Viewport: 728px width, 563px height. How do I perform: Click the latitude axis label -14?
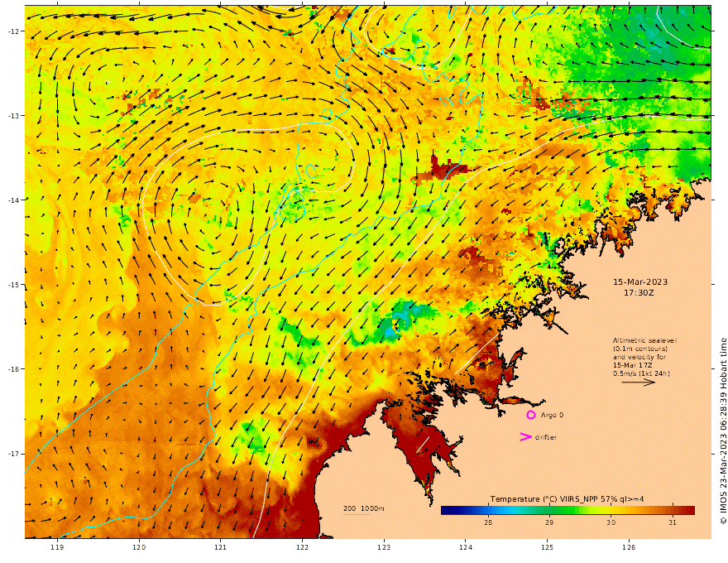(x=13, y=200)
